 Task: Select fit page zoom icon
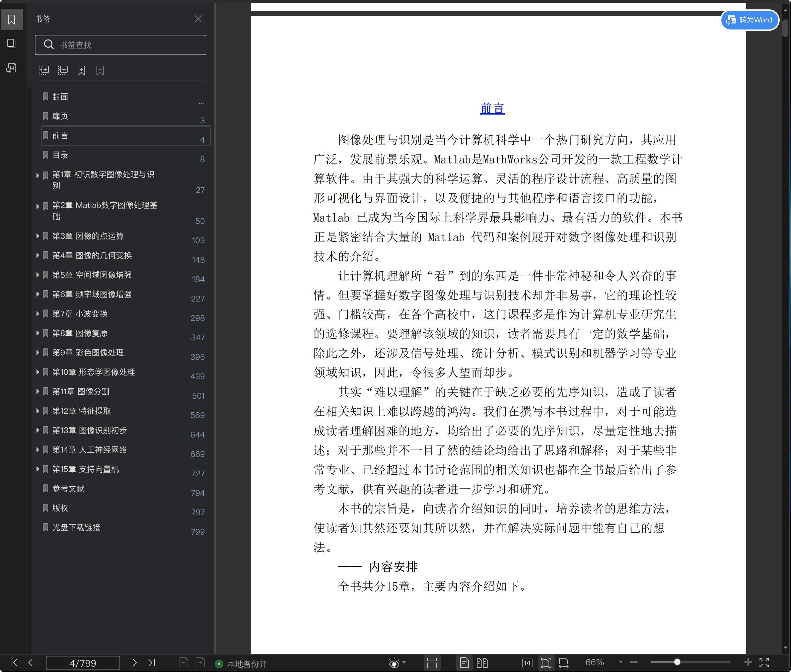click(546, 663)
